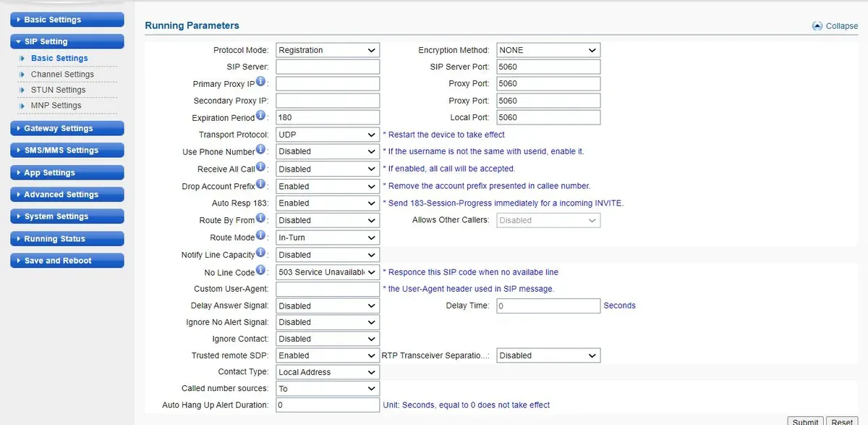Focus the Expiration Period field
This screenshot has width=868, height=425.
point(328,117)
